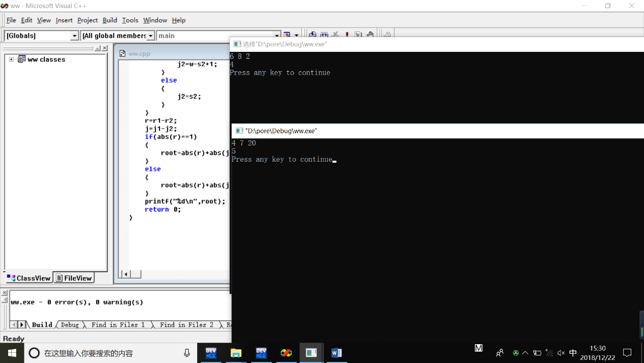Open the Build menu

(x=110, y=20)
